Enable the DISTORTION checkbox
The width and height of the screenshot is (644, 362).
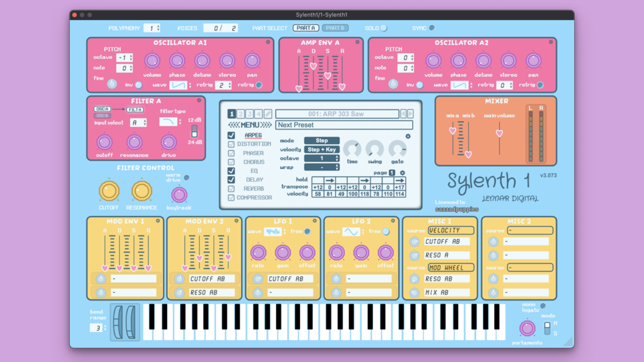[x=231, y=144]
